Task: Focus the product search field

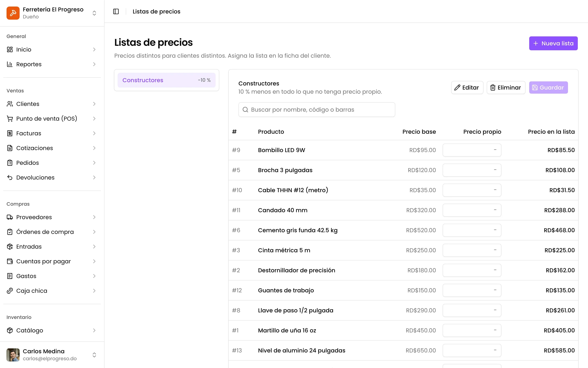Action: coord(317,110)
